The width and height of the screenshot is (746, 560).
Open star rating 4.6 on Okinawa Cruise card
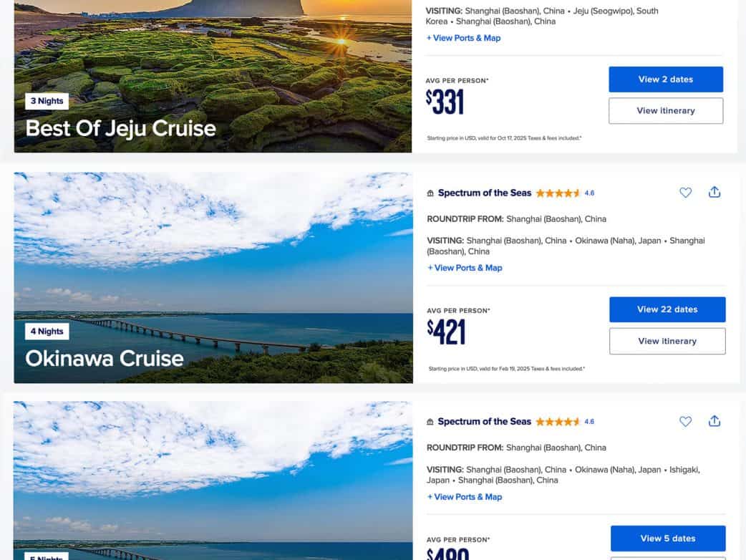pos(564,193)
